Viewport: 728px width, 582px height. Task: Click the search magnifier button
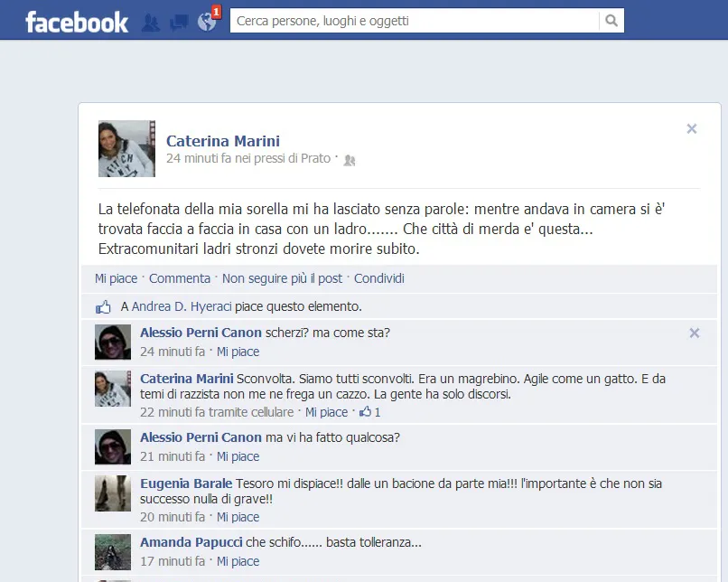click(611, 21)
